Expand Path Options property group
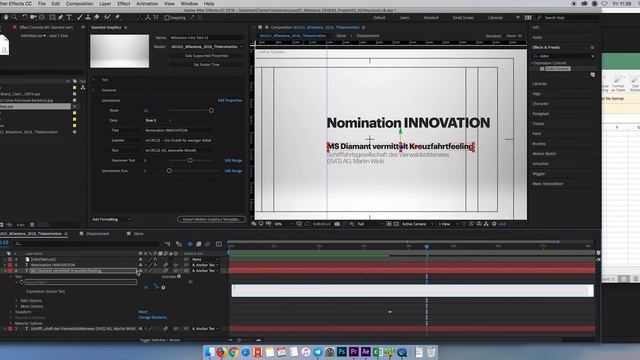This screenshot has width=640, height=360. (x=17, y=301)
